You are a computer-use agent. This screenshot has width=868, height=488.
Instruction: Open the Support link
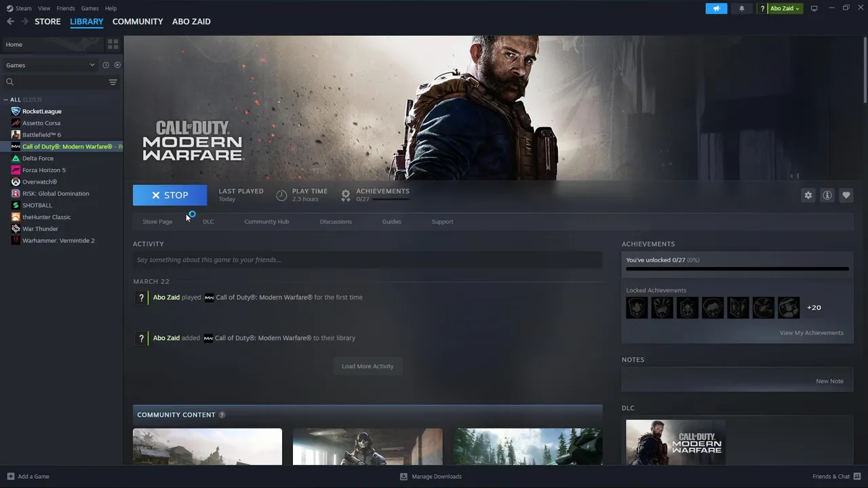click(442, 222)
